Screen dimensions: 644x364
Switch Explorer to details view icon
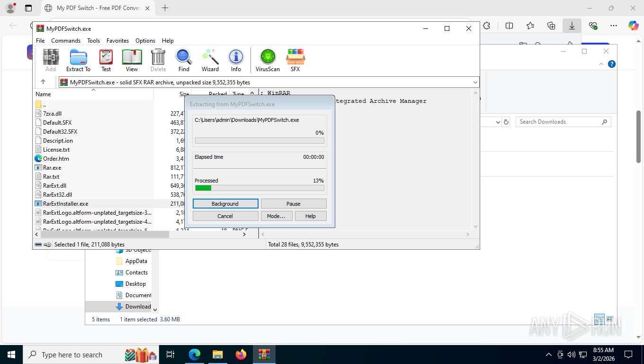point(599,319)
